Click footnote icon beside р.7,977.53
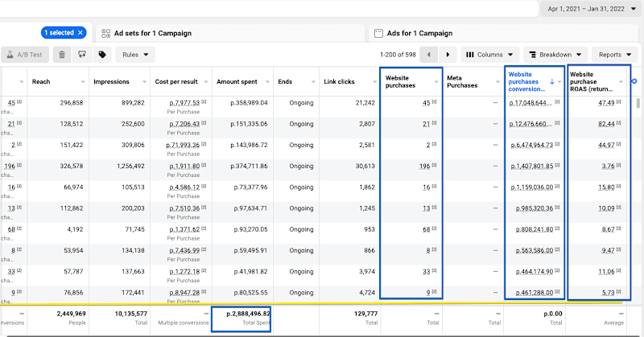This screenshot has width=644, height=337. coord(204,102)
